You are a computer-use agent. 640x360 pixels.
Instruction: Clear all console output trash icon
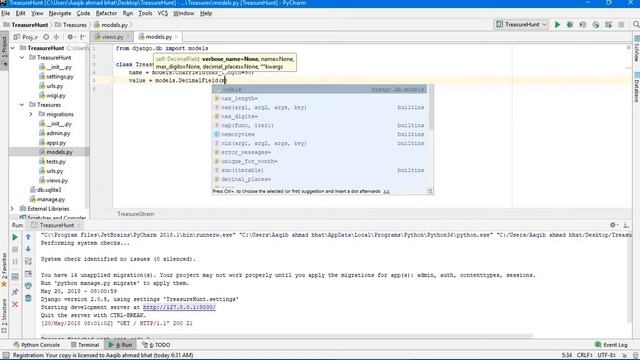(x=28, y=298)
